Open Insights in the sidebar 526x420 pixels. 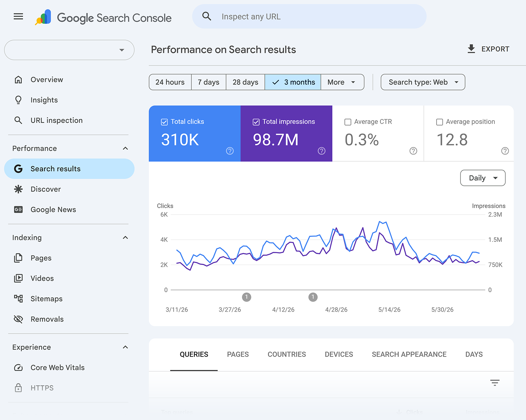pyautogui.click(x=69, y=100)
